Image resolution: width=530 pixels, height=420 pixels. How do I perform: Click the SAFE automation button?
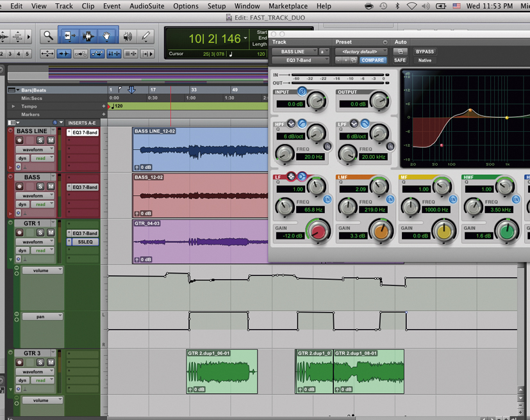click(x=400, y=60)
